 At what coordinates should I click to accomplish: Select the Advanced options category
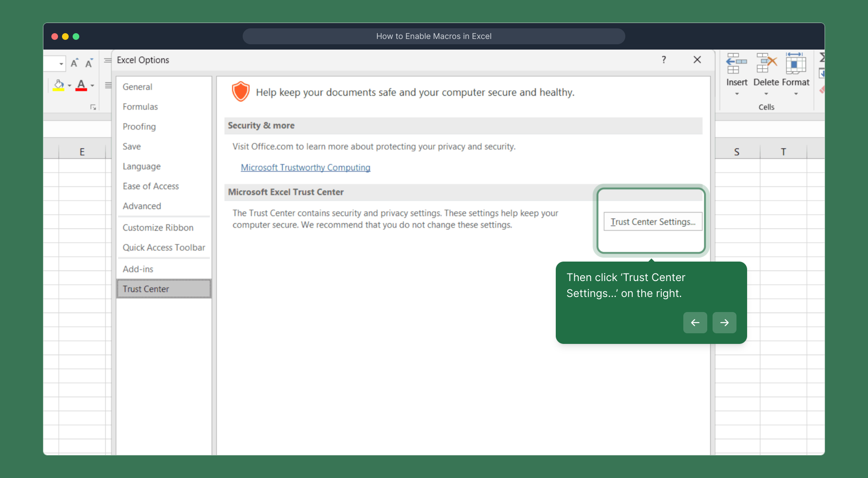[142, 206]
